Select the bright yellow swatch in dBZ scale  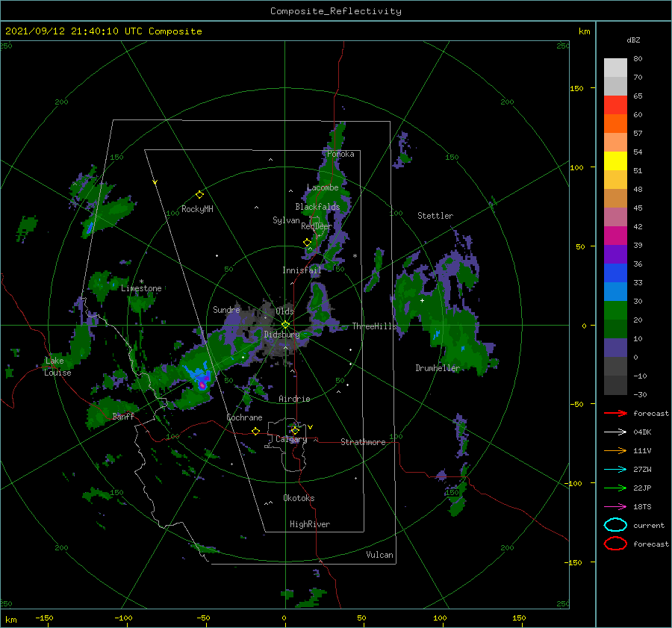click(x=615, y=161)
